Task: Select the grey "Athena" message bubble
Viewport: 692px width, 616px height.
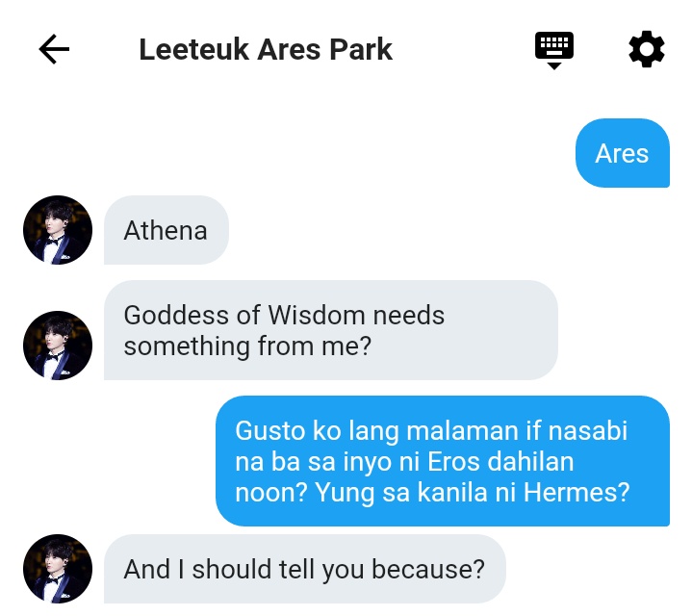Action: (x=167, y=230)
